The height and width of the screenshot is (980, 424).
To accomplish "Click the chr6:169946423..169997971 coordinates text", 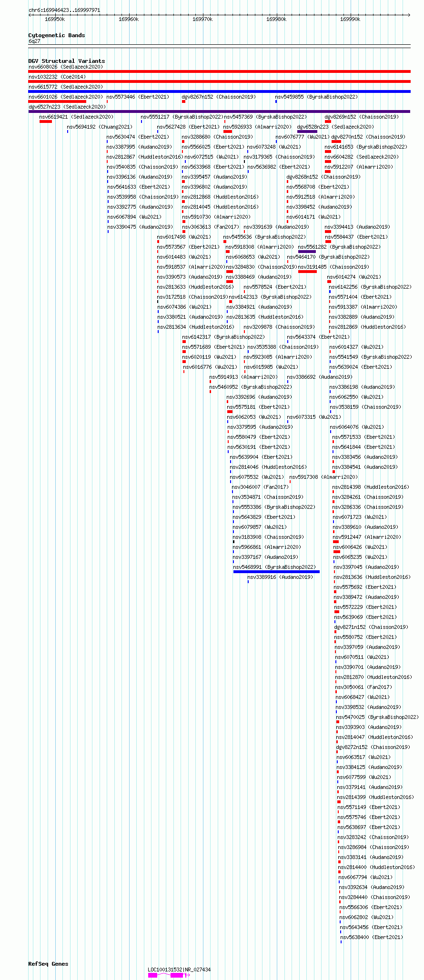I will tap(64, 10).
